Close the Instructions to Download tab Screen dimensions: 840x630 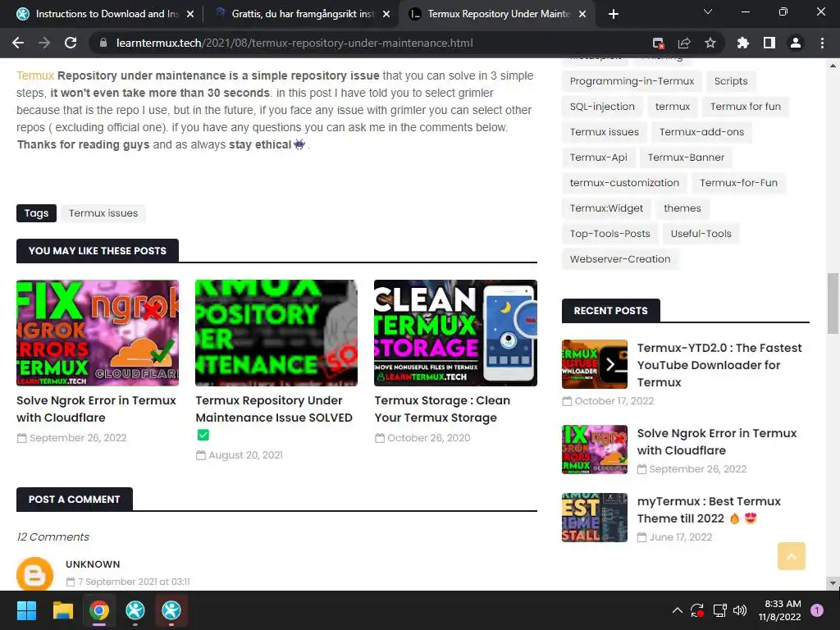[x=190, y=14]
